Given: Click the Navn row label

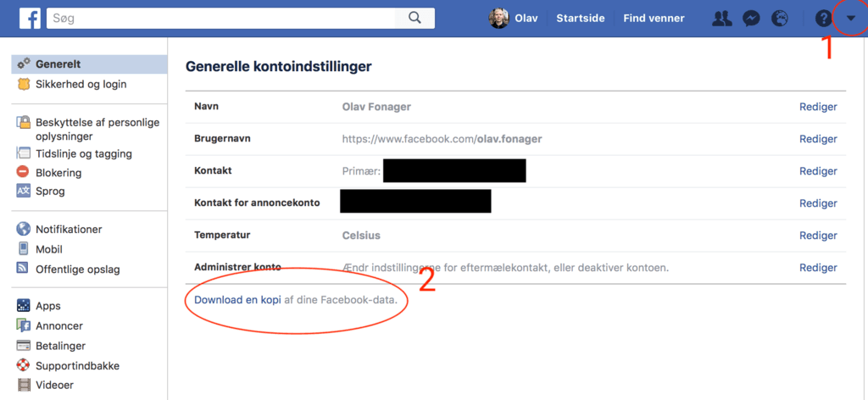Looking at the screenshot, I should (206, 106).
